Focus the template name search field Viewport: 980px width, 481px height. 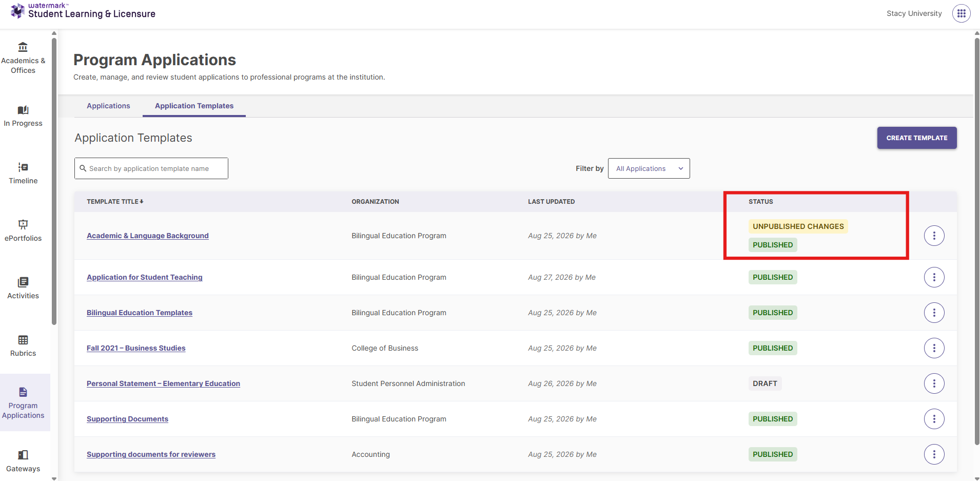151,168
